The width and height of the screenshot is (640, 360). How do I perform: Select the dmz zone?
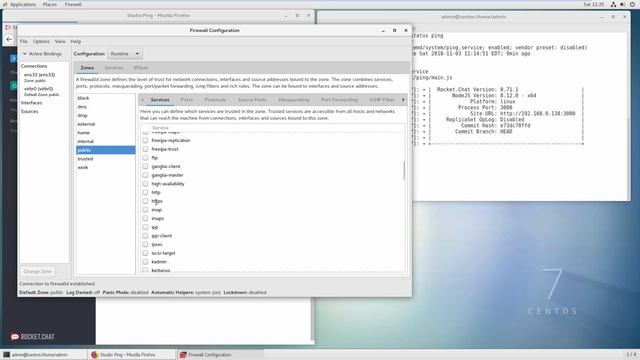click(x=105, y=107)
